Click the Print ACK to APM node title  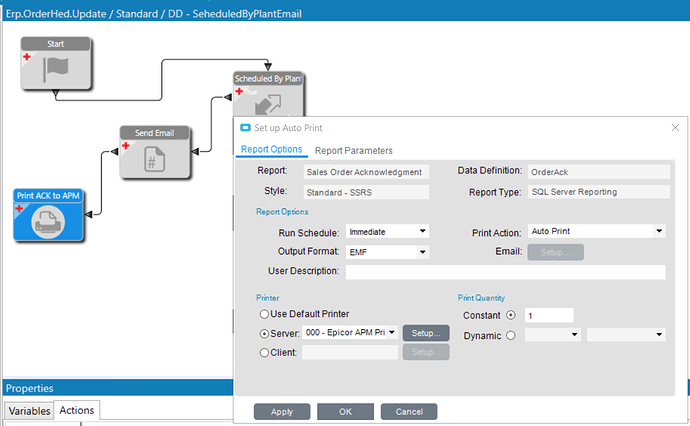[48, 196]
